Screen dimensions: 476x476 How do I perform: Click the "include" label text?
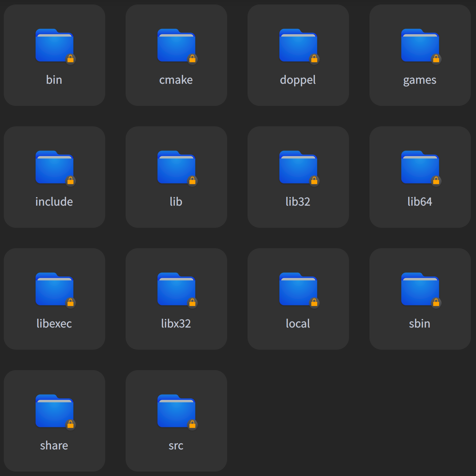tap(54, 202)
